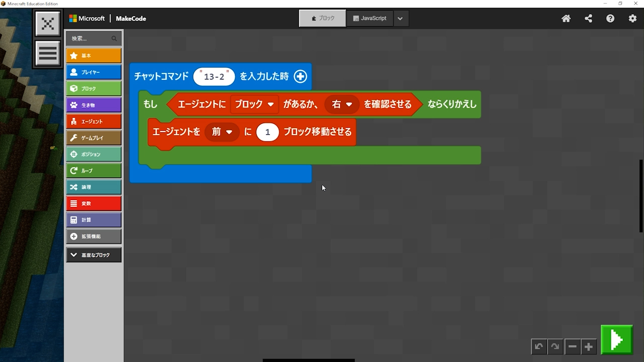
Task: Open the ループ block category
Action: (x=94, y=170)
